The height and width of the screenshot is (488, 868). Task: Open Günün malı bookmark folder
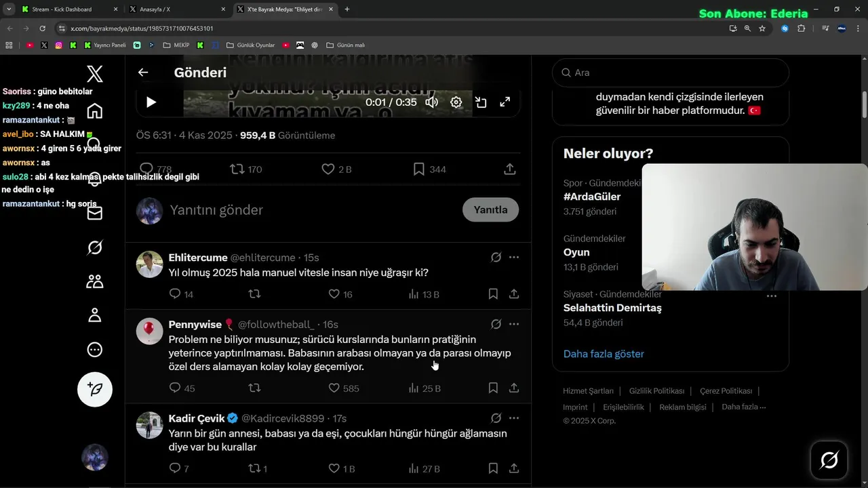[346, 45]
